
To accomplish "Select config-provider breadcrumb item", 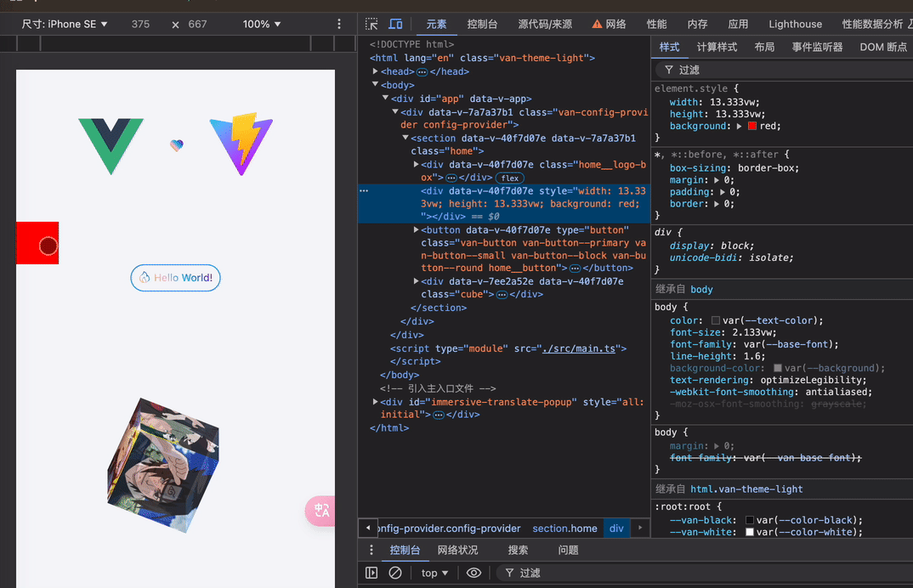I will coord(450,529).
